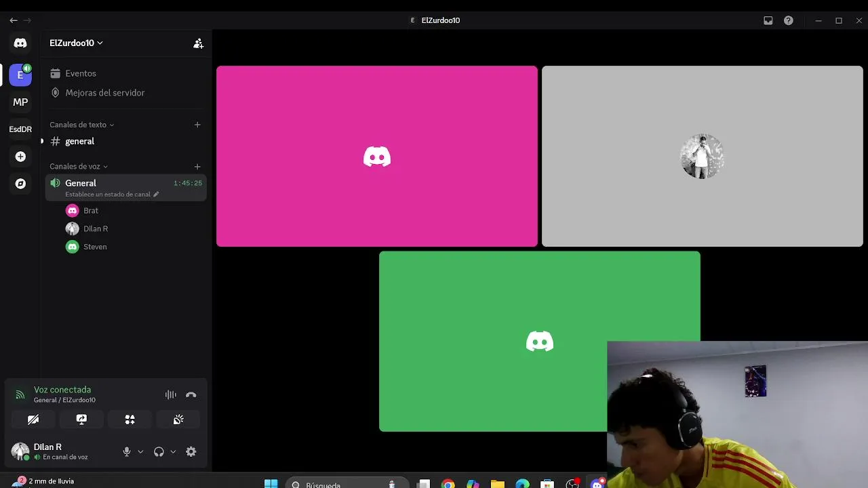The image size is (868, 488).
Task: Click Dilan R avatar in user panel
Action: tap(20, 451)
